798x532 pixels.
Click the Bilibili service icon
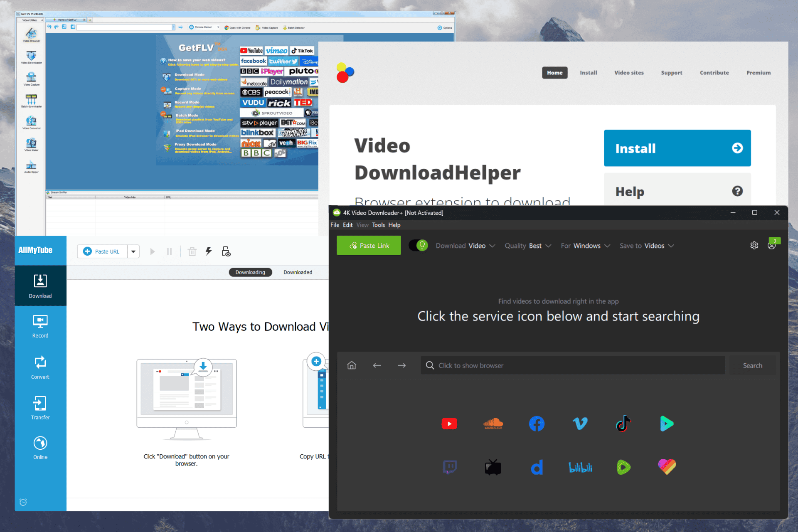pyautogui.click(x=580, y=467)
